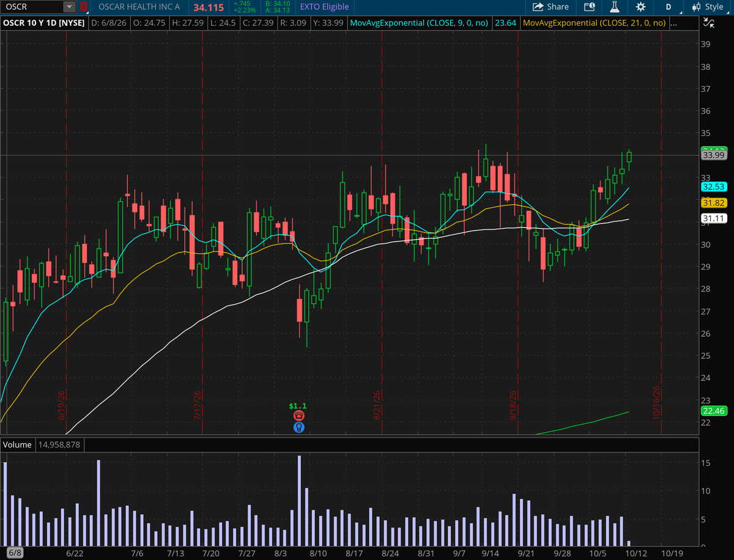The width and height of the screenshot is (734, 560).
Task: Click the green price bubble 22.46
Action: pyautogui.click(x=714, y=411)
